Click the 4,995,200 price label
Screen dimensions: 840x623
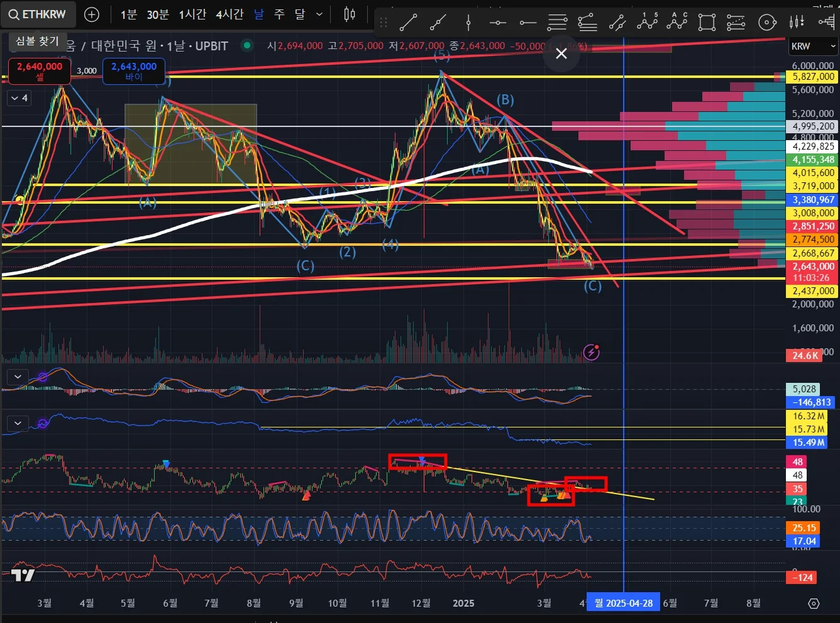pyautogui.click(x=813, y=126)
